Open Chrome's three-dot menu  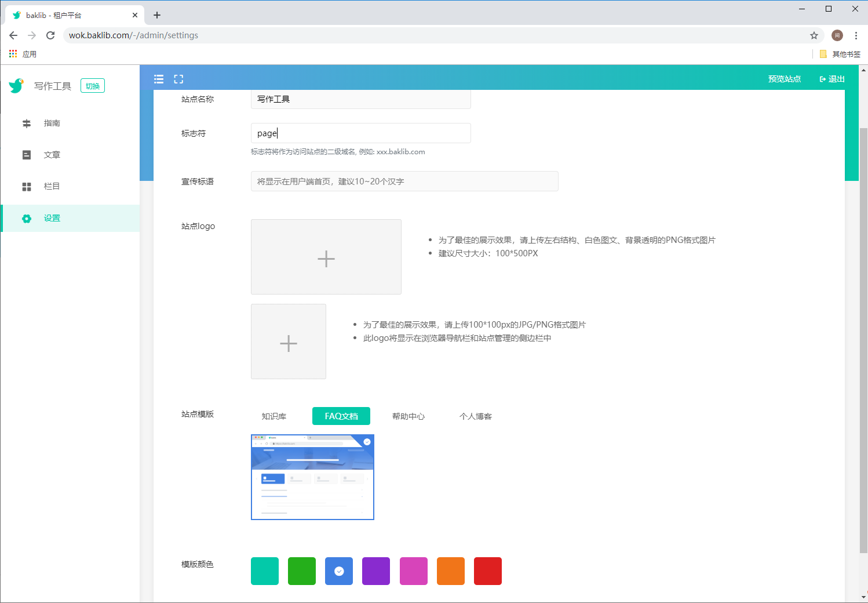(856, 35)
